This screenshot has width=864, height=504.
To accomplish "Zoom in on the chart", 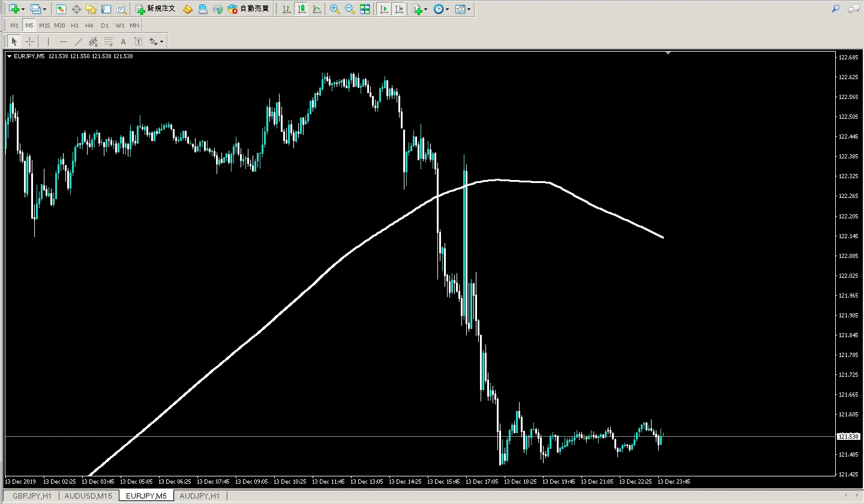I will 335,9.
